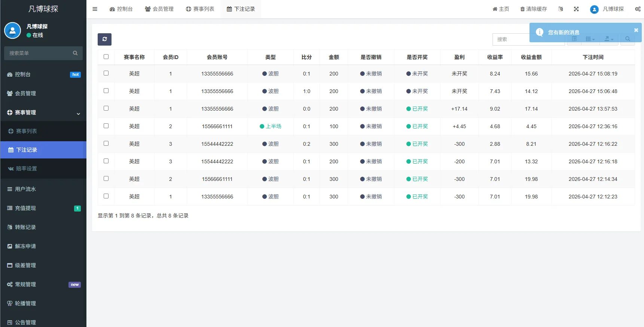Click the refresh table button

coord(104,39)
